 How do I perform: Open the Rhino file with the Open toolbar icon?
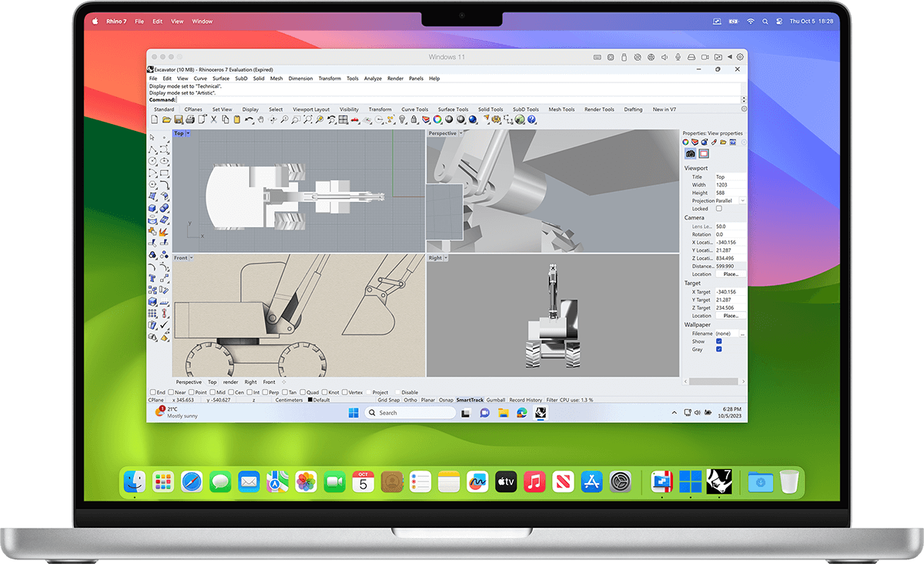(166, 119)
